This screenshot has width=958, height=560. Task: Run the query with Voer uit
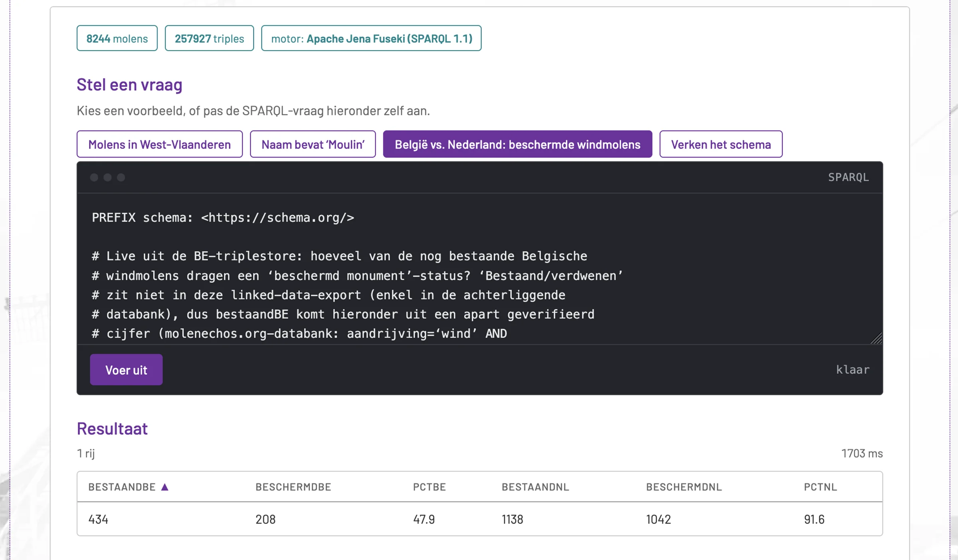click(126, 370)
